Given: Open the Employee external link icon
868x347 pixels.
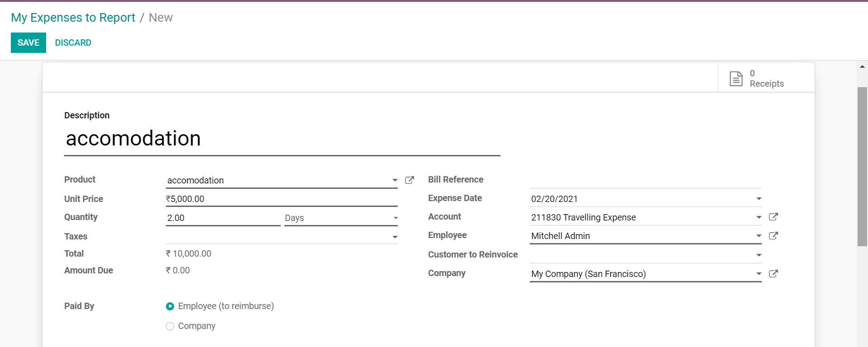Looking at the screenshot, I should [774, 236].
